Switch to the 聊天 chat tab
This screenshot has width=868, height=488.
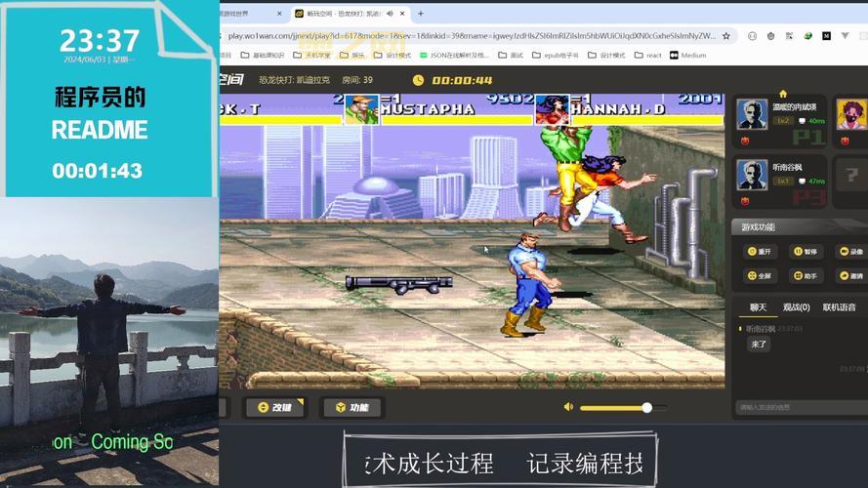click(x=758, y=307)
